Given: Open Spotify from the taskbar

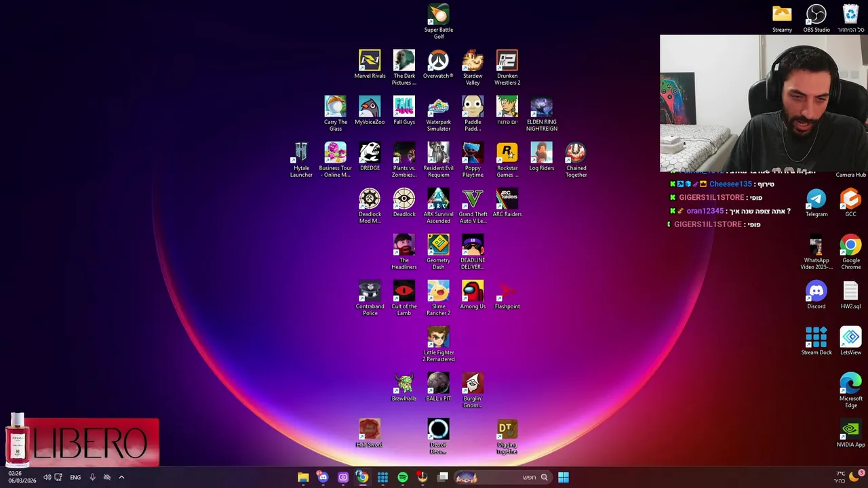Looking at the screenshot, I should 403,477.
